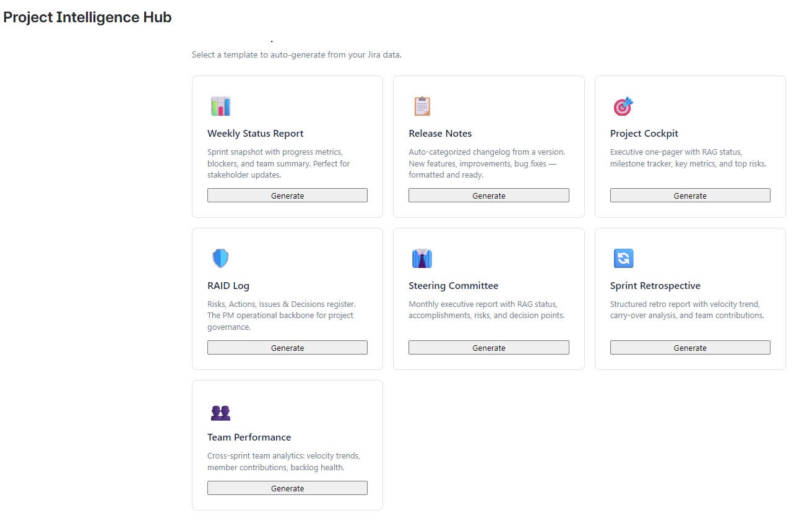This screenshot has height=521, width=812.
Task: Select the Steering Committee card title
Action: tap(453, 286)
